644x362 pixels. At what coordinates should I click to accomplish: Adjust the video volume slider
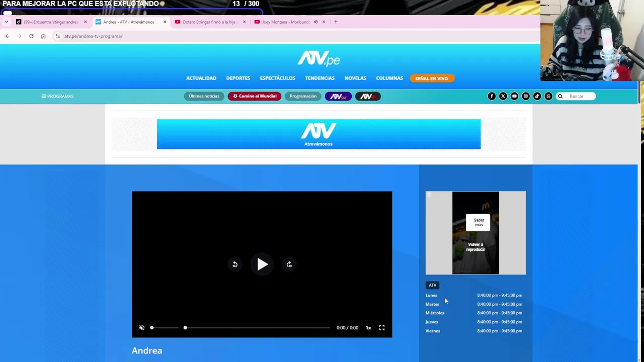tap(165, 328)
